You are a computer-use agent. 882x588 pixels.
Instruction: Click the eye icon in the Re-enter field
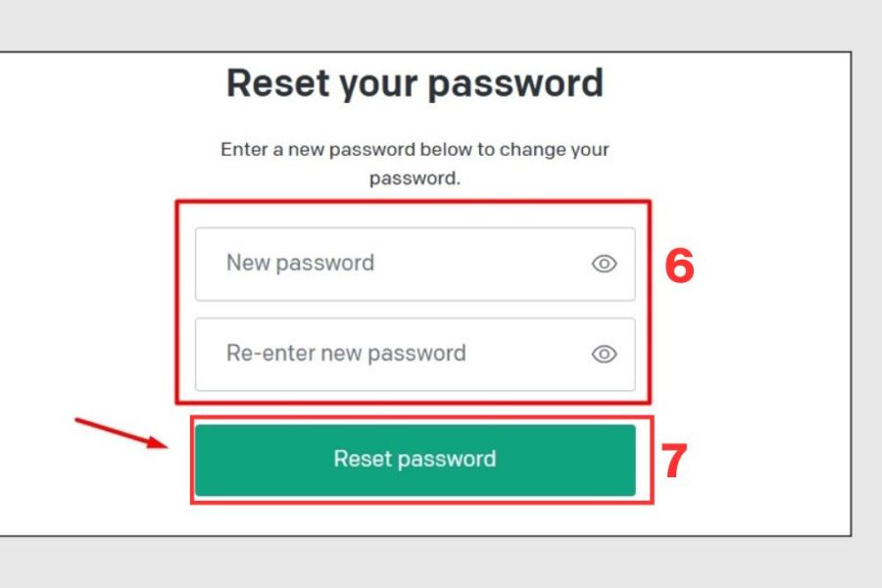coord(605,354)
